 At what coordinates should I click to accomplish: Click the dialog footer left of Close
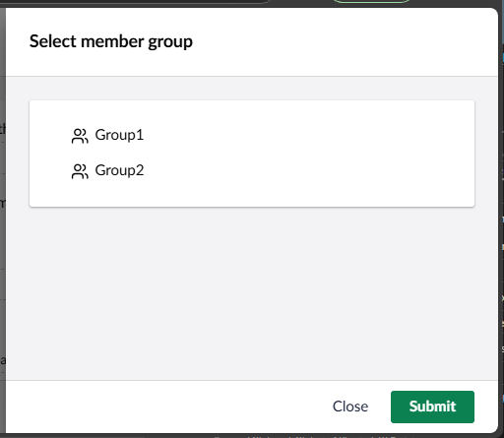[x=164, y=407]
